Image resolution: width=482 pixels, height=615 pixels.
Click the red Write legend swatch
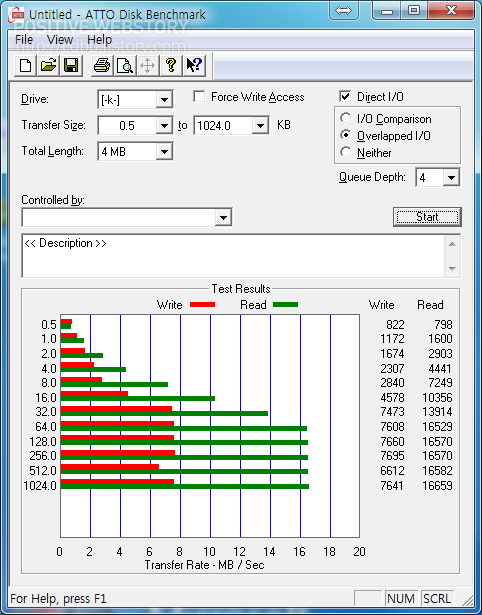(202, 304)
